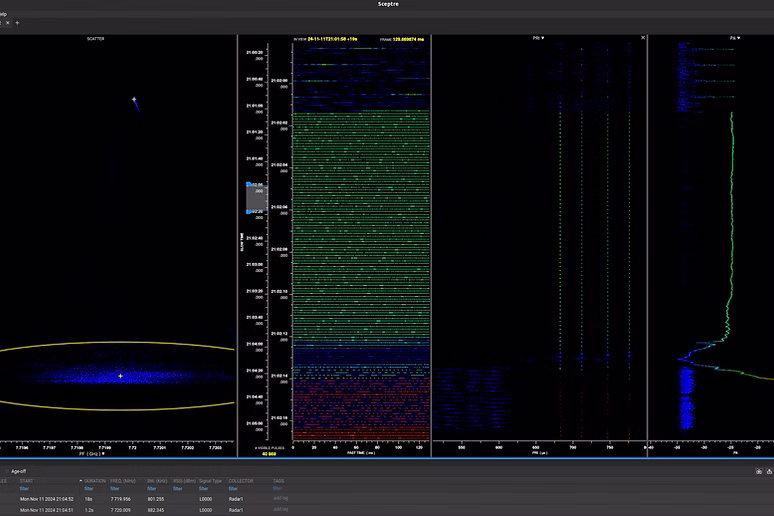The image size is (774, 516).
Task: Open the Help menu
Action: coord(3,14)
